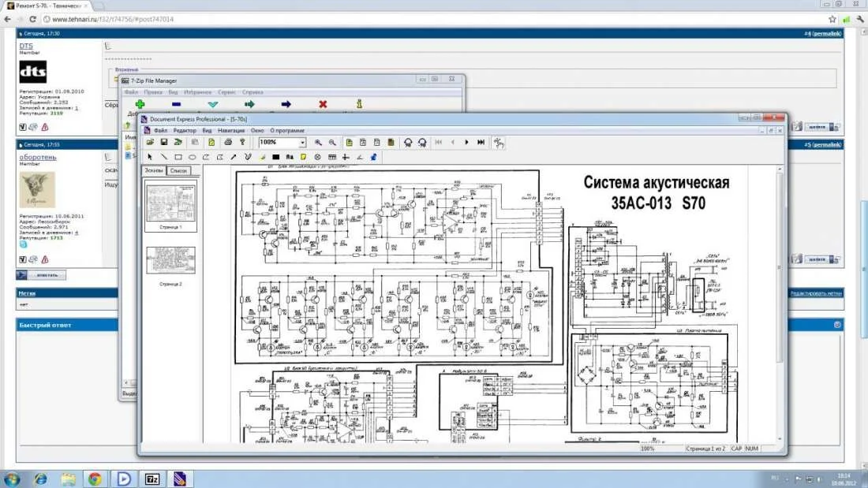Open the Windows Start button

tap(12, 479)
